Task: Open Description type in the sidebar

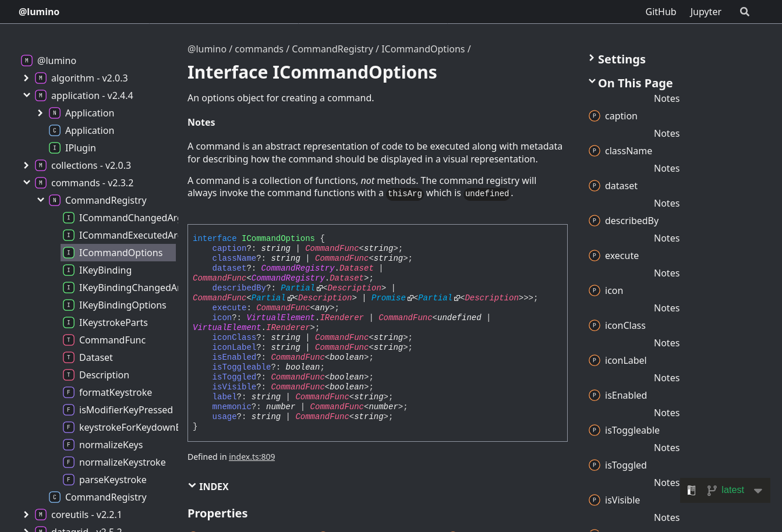Action: [104, 375]
